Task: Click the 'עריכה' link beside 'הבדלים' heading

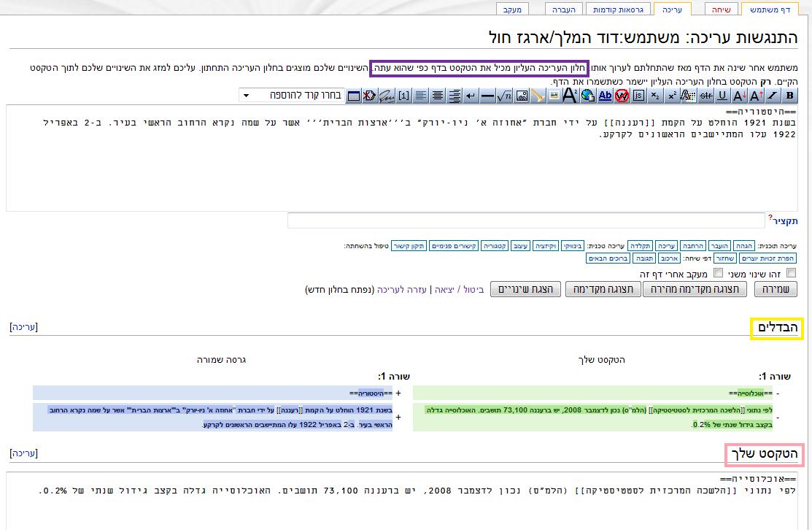Action: (x=24, y=327)
